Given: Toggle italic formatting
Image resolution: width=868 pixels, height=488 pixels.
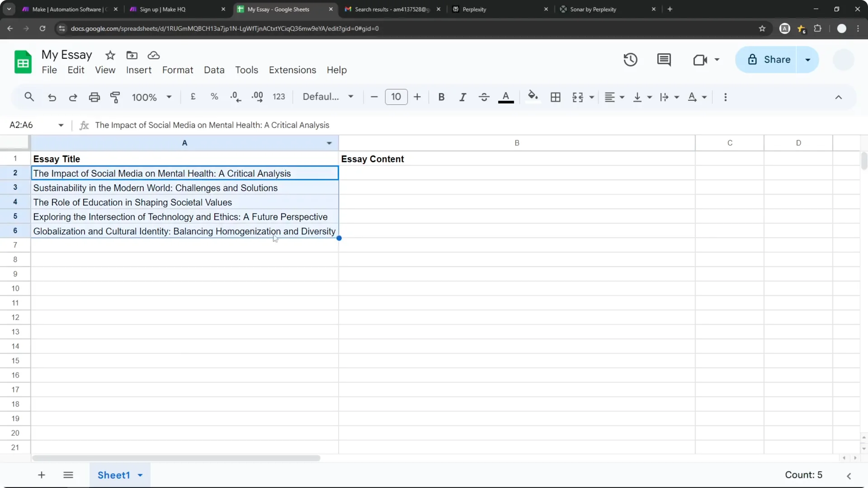Looking at the screenshot, I should point(462,97).
